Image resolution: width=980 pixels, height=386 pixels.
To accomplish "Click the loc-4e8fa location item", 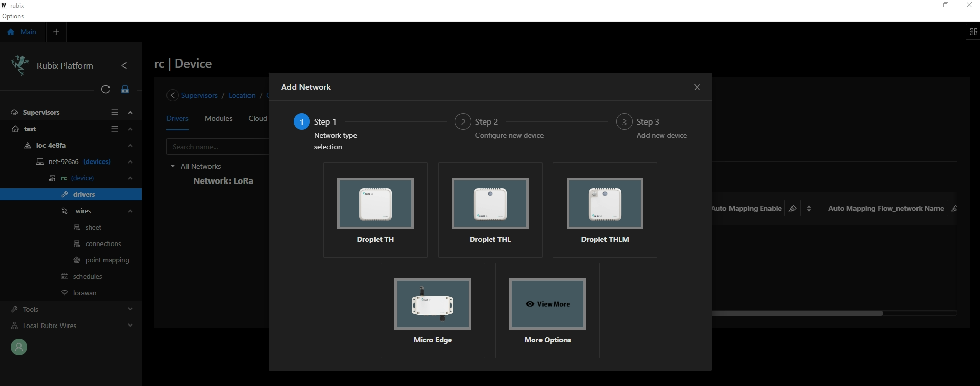I will click(x=51, y=145).
